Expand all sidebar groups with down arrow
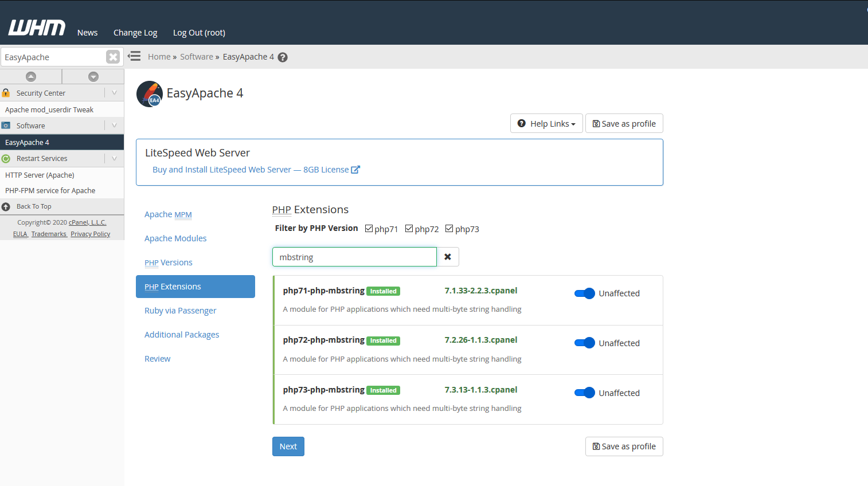Screen dimensions: 868x486 [93, 77]
